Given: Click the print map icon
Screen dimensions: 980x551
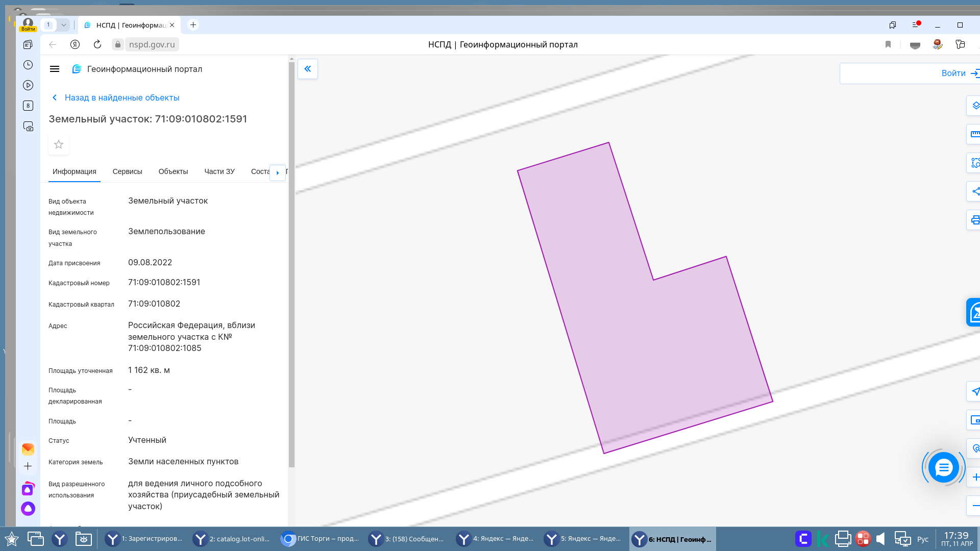Looking at the screenshot, I should click(x=975, y=220).
